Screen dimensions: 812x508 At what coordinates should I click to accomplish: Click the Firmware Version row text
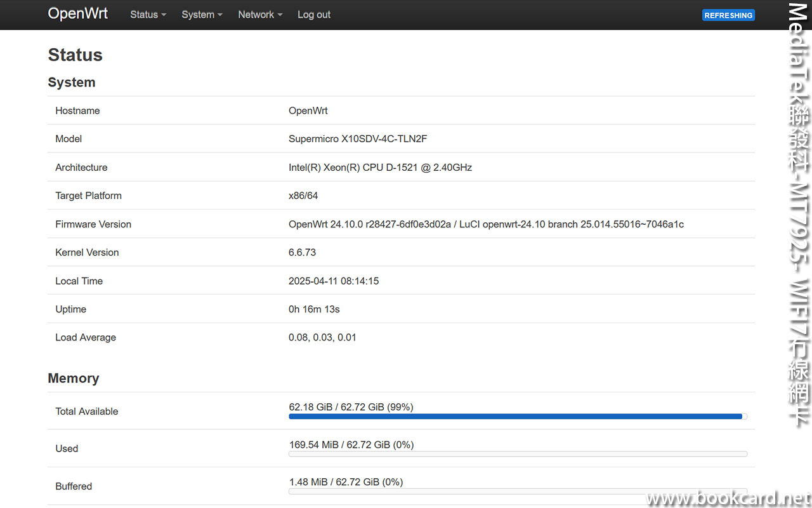[487, 224]
